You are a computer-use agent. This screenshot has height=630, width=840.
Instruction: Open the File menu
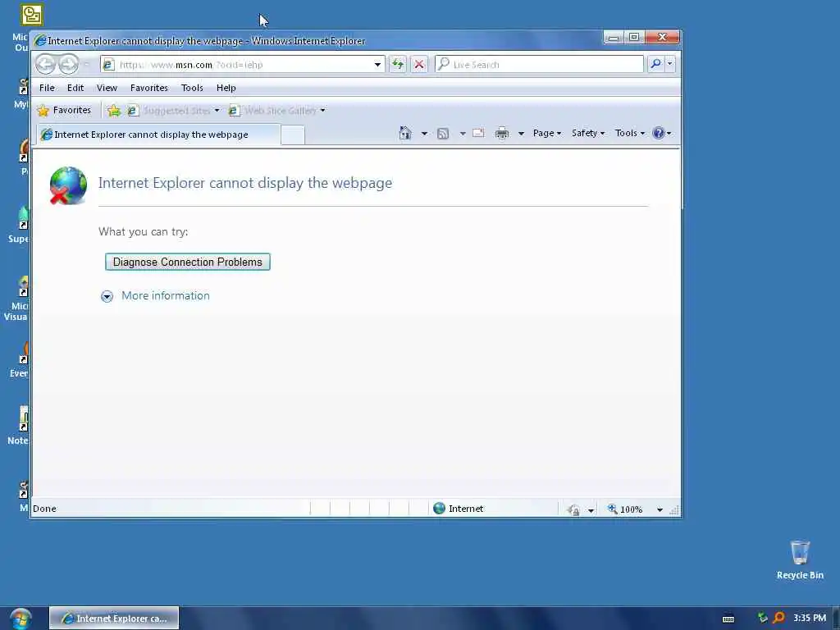tap(47, 88)
